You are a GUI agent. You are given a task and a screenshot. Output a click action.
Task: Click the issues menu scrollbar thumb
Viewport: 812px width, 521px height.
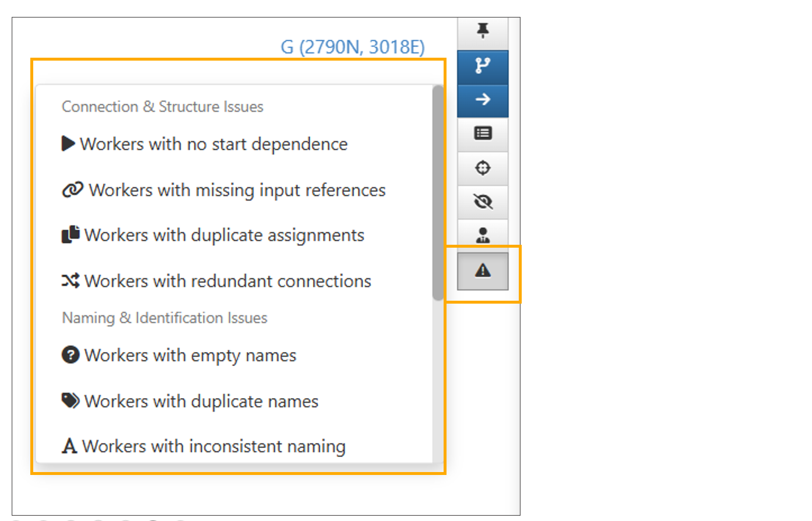[438, 192]
